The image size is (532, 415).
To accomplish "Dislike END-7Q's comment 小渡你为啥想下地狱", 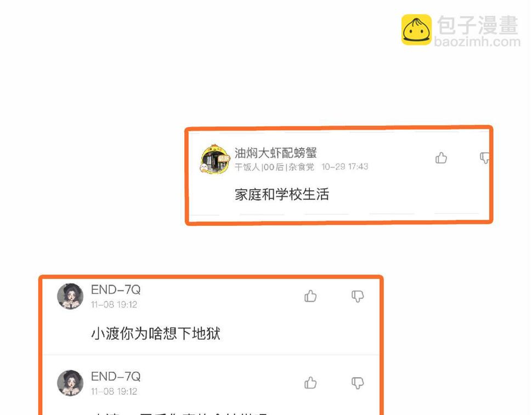I will coord(358,297).
